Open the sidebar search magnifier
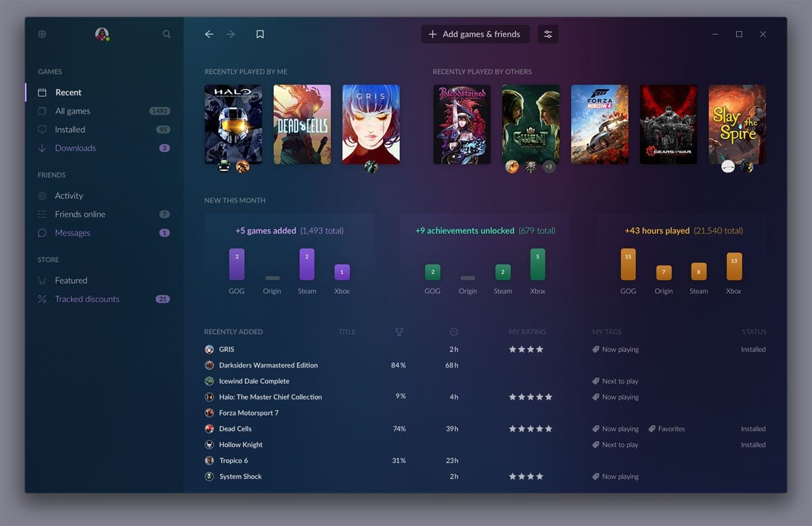The height and width of the screenshot is (526, 812). pos(166,34)
